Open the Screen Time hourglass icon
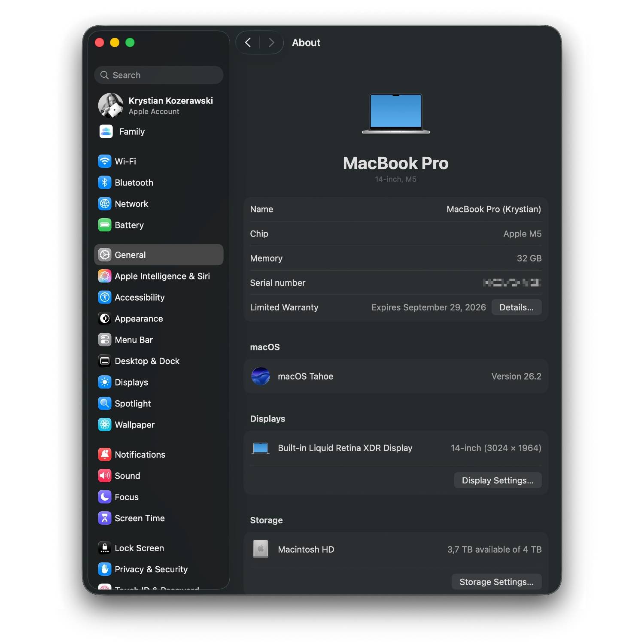Screen dimensions: 644x644 (105, 518)
